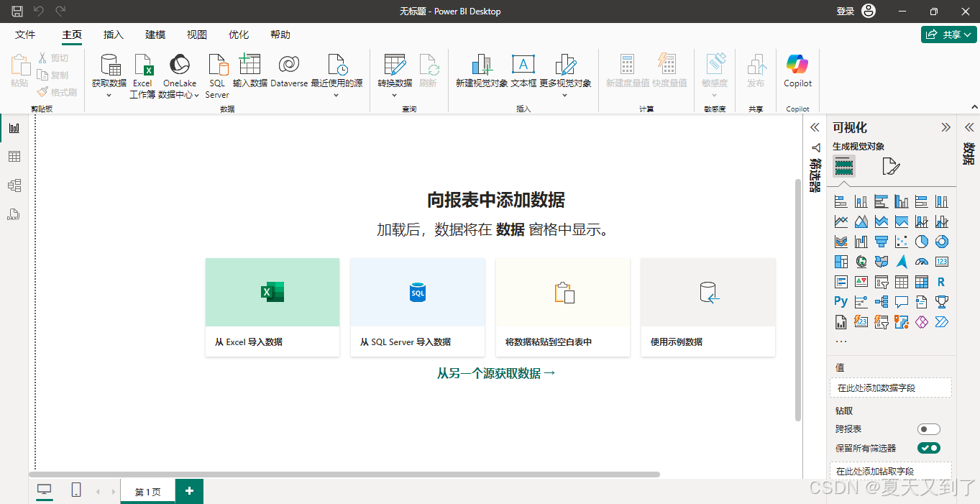Follow 从另一个源获取数据 link

[497, 373]
